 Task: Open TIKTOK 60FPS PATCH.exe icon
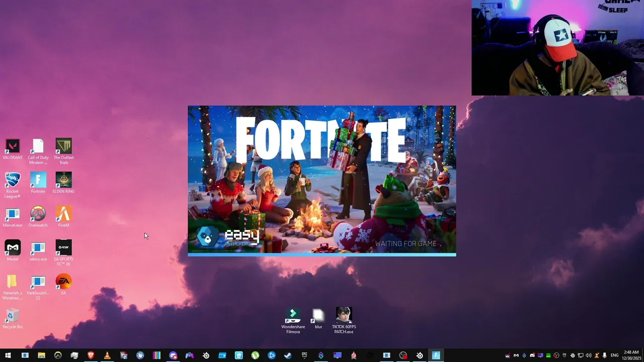coord(344,321)
